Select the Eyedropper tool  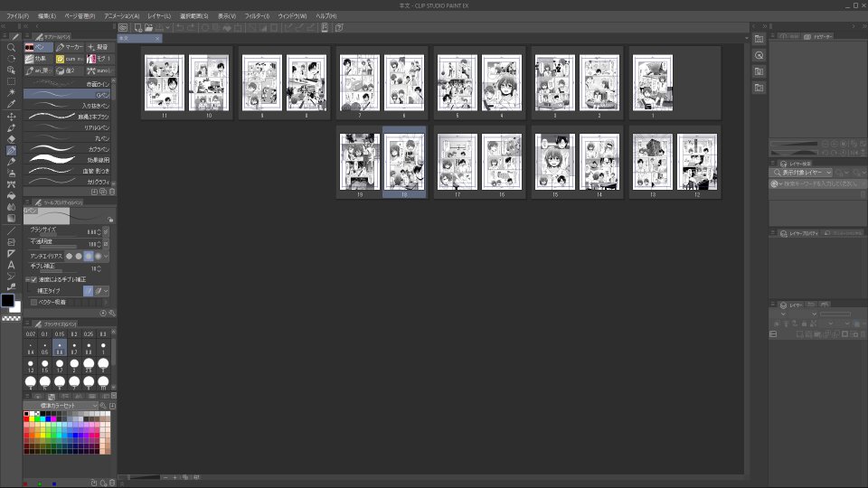click(x=11, y=104)
